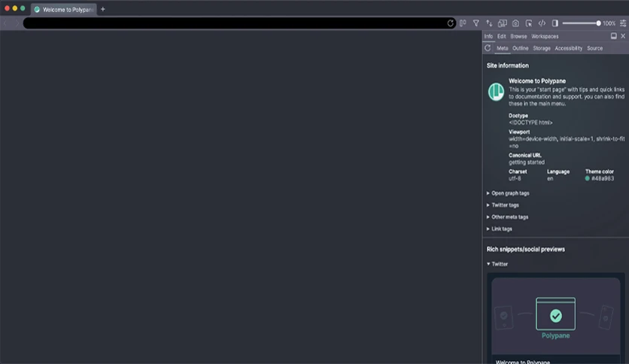Click the 'Welcome to Polypane' site title heading
Screen dimensions: 629x364
pos(537,80)
